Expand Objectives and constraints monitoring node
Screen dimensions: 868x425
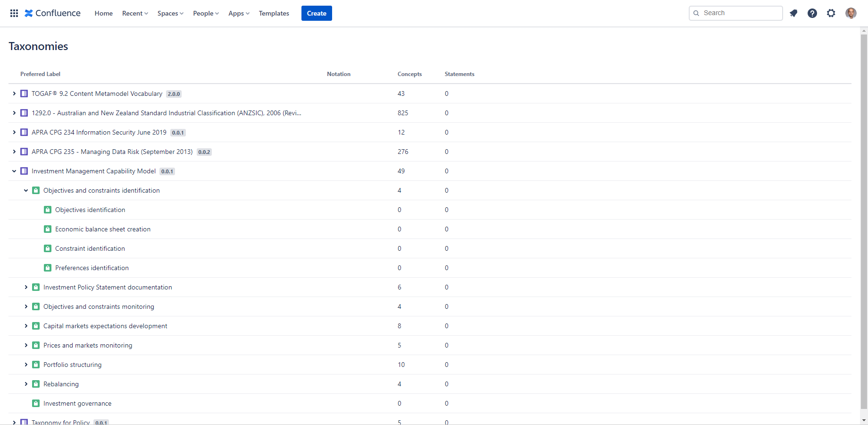coord(26,306)
